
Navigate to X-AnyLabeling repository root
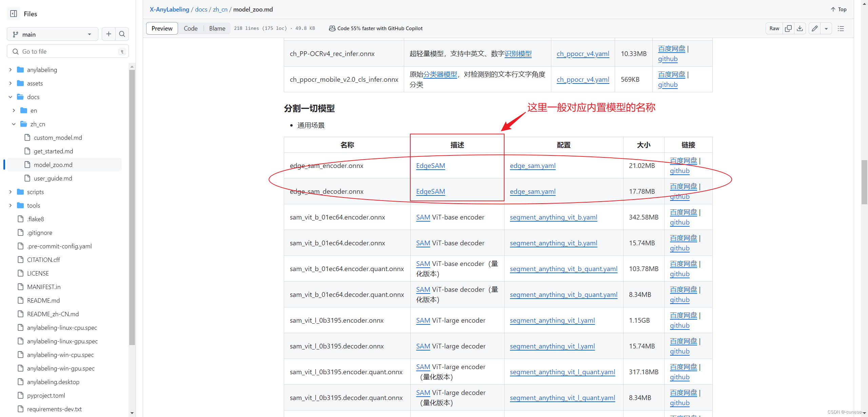click(169, 9)
